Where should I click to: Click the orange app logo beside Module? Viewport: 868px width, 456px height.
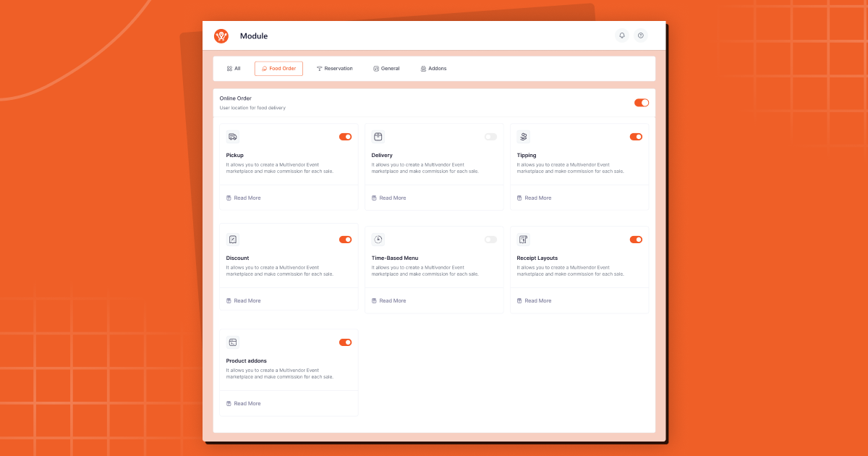click(221, 36)
